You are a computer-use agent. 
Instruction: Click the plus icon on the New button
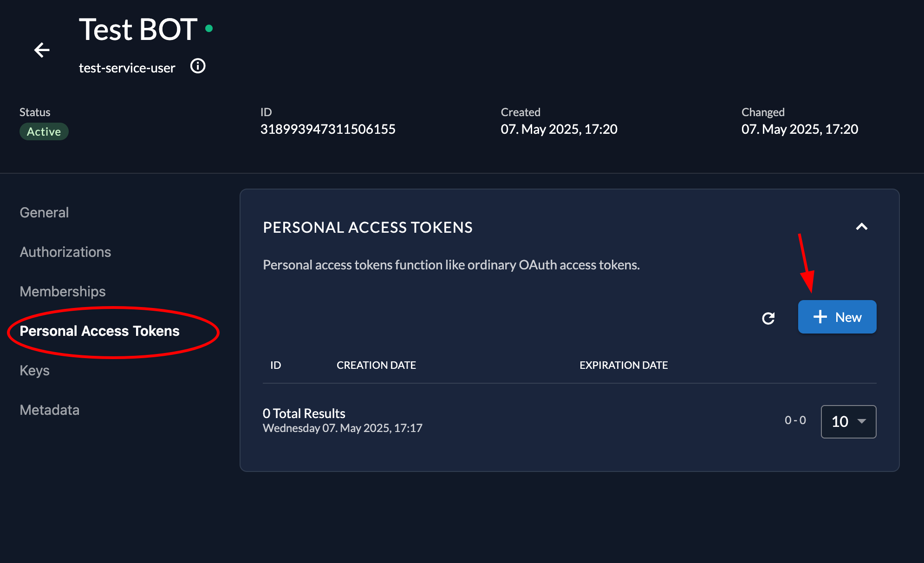point(820,316)
